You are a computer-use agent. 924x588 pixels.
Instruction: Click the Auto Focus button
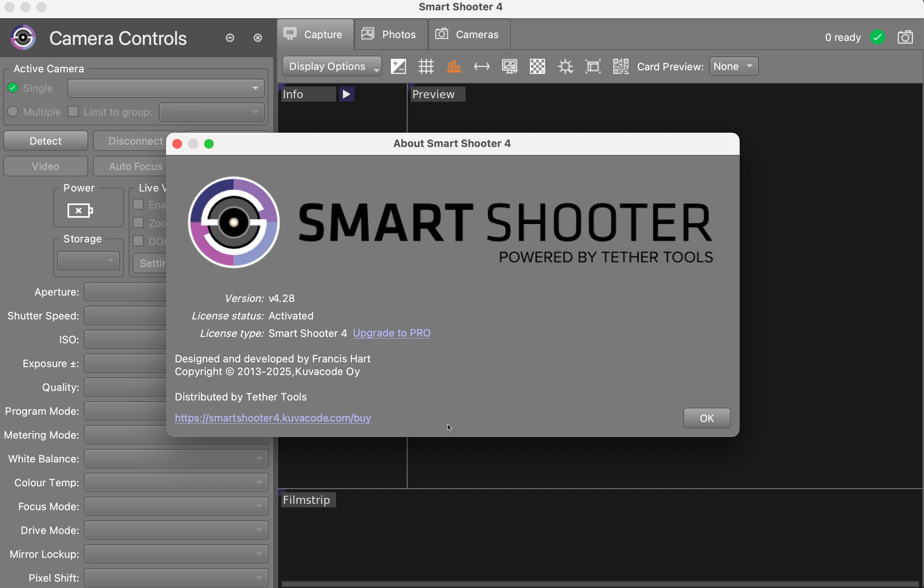(x=130, y=166)
